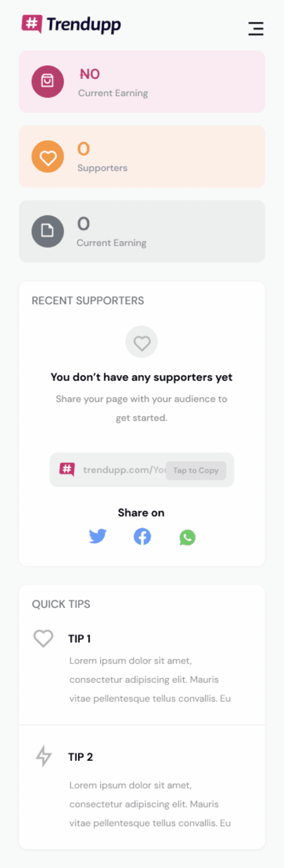Click the orange heart Supporters icon

coord(48,156)
